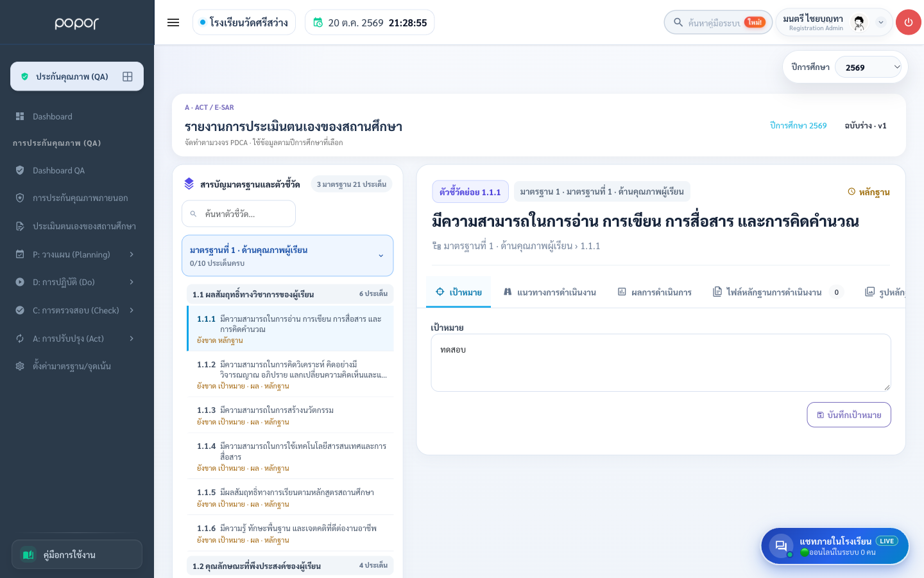
Task: Open ประเมินตนเองของสถานศึกษา sidebar link
Action: 77,226
